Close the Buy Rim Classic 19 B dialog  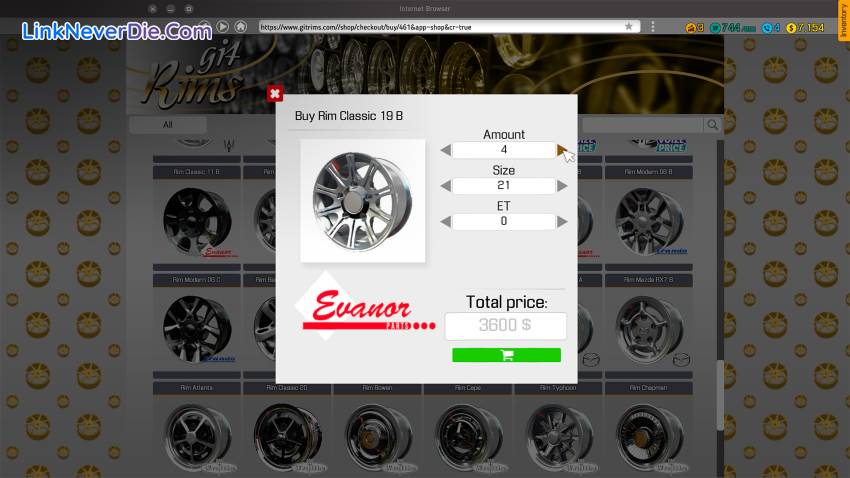click(275, 94)
